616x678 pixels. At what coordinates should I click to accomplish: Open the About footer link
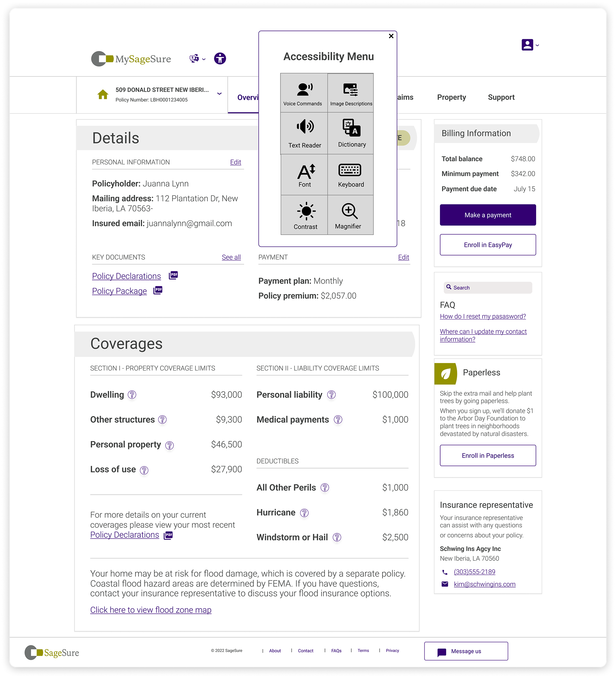275,651
